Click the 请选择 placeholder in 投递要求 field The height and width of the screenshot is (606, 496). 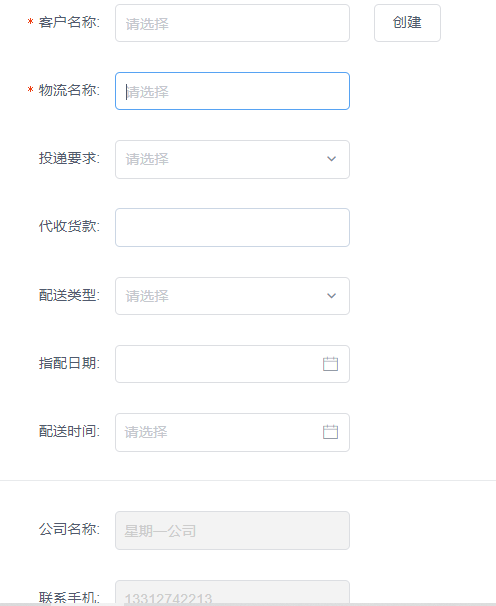[x=147, y=159]
